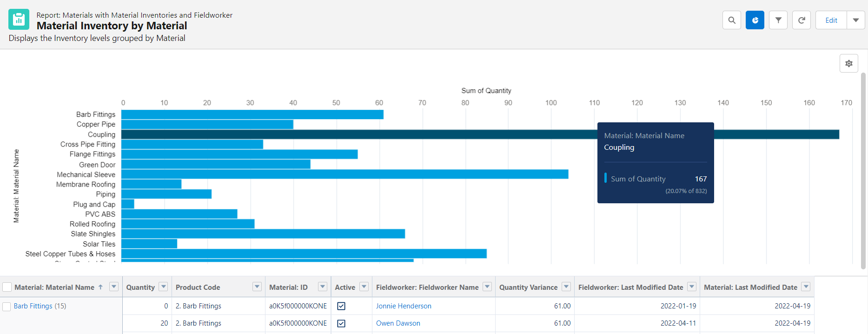This screenshot has height=334, width=868.
Task: Tick the Barb Fittings group checkbox
Action: 7,307
